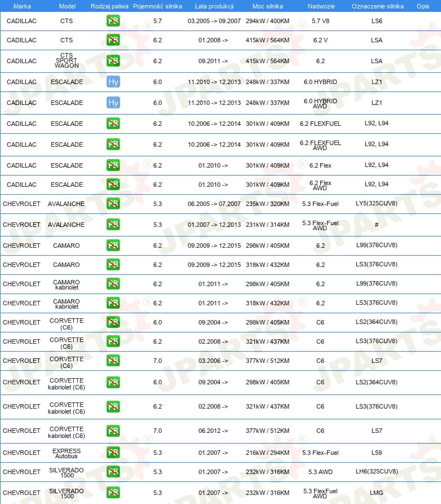Image resolution: width=441 pixels, height=504 pixels.
Task: Click the Rodzaj paliwa column header
Action: [x=109, y=6]
